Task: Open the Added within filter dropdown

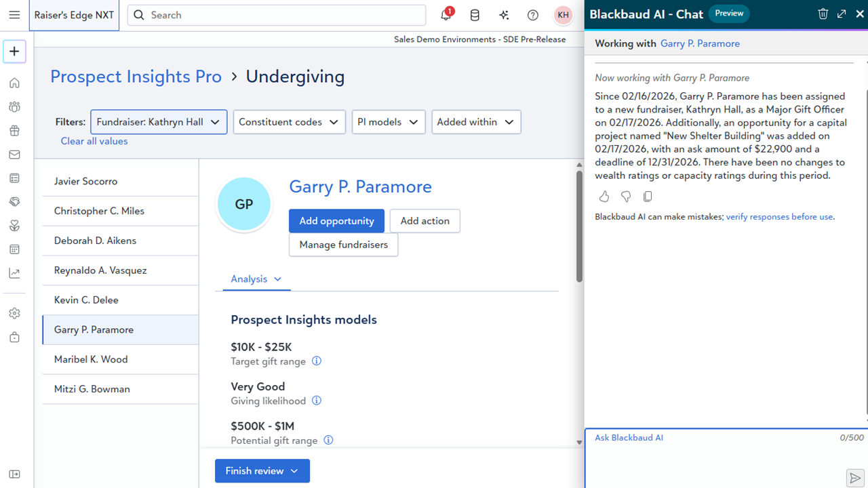Action: (x=476, y=122)
